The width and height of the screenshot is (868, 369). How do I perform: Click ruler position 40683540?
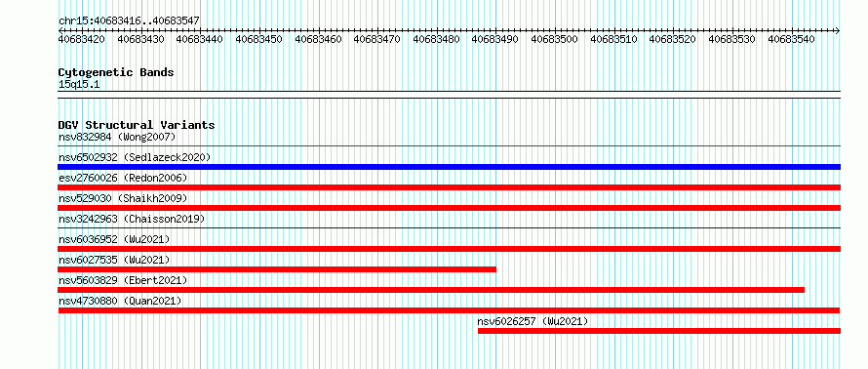791,39
